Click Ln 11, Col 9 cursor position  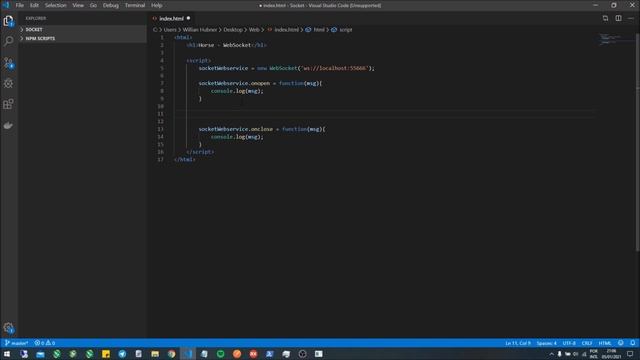pos(518,343)
